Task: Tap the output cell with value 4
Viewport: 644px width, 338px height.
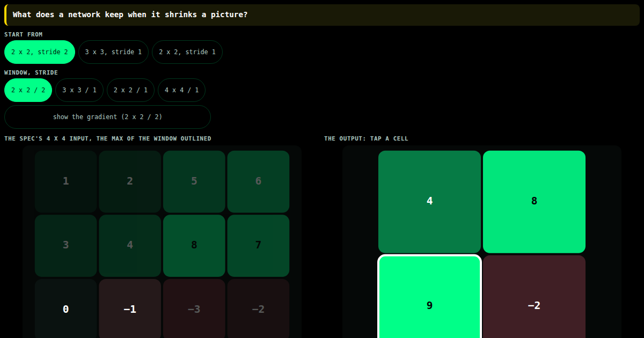Action: [x=429, y=202]
